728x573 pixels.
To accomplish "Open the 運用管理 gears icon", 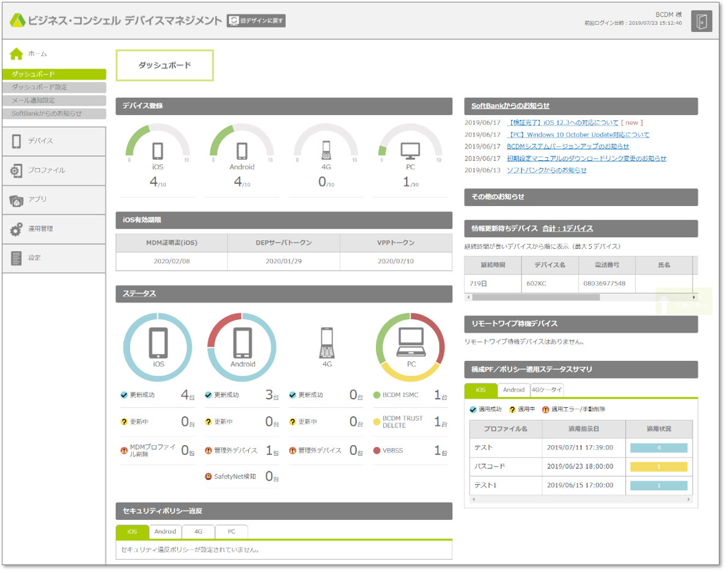I will tap(17, 229).
